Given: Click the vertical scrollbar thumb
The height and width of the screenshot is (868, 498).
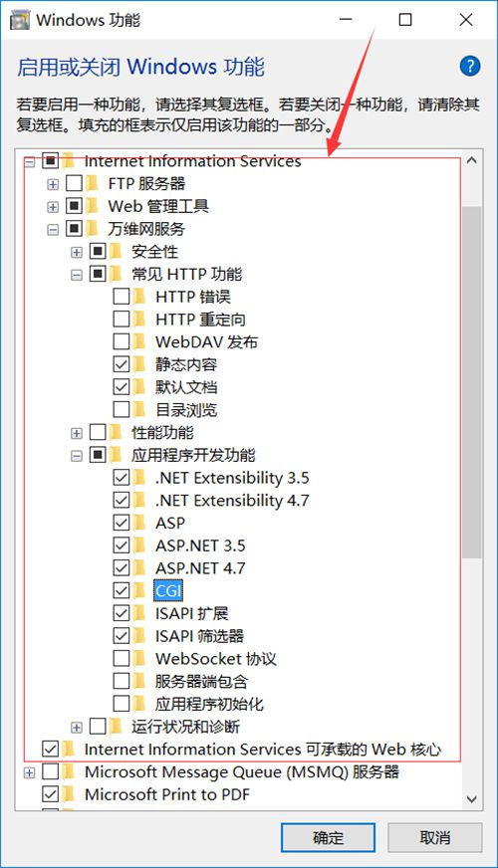Looking at the screenshot, I should click(472, 382).
